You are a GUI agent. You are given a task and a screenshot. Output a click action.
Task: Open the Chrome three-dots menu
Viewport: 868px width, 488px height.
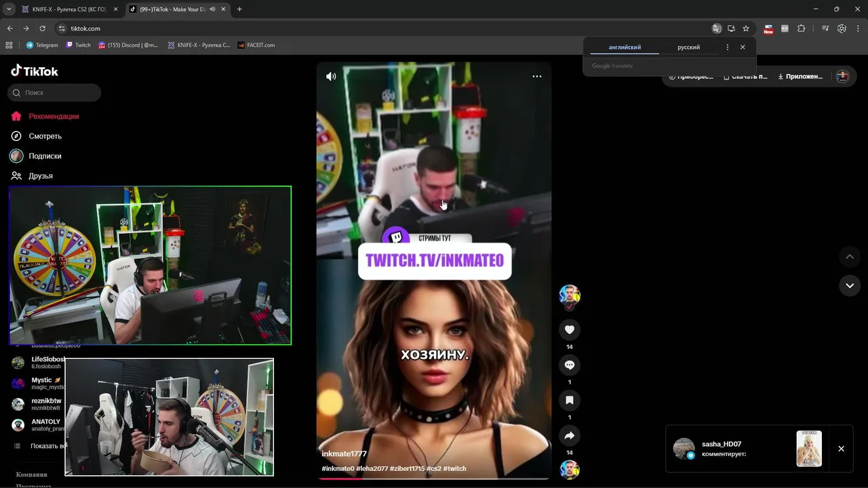pos(858,28)
